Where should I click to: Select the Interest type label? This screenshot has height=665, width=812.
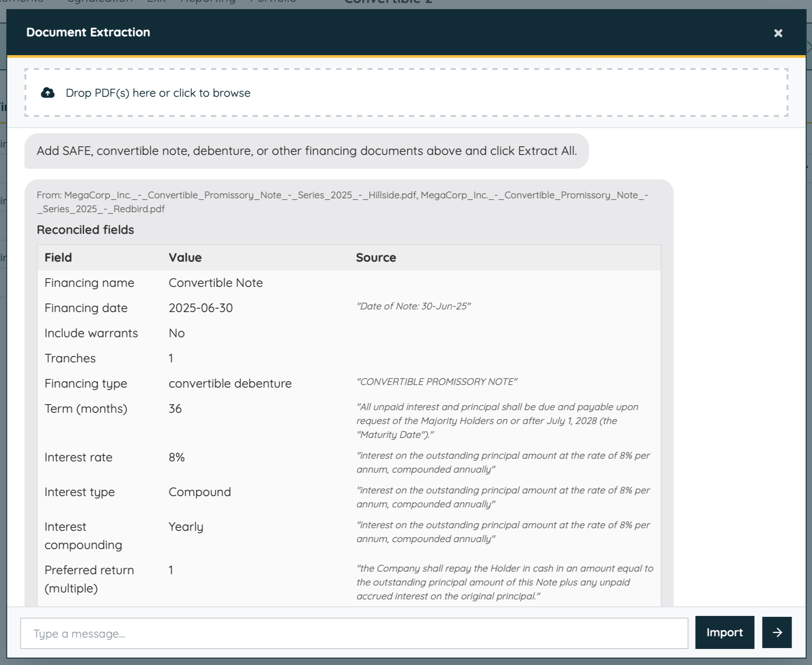(x=79, y=492)
